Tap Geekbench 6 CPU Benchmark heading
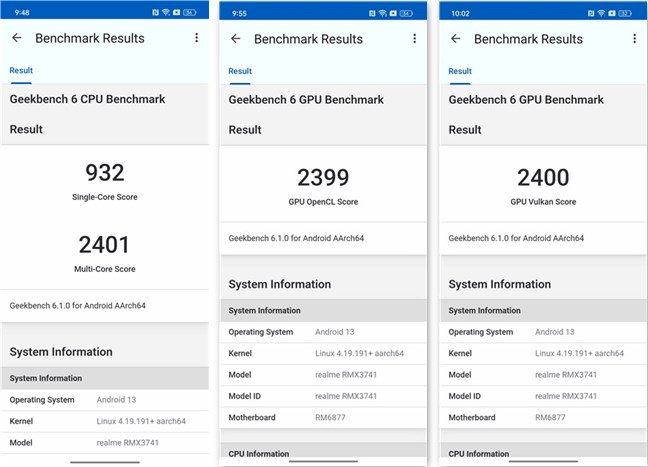Viewport: 648px width, 467px height. [87, 99]
